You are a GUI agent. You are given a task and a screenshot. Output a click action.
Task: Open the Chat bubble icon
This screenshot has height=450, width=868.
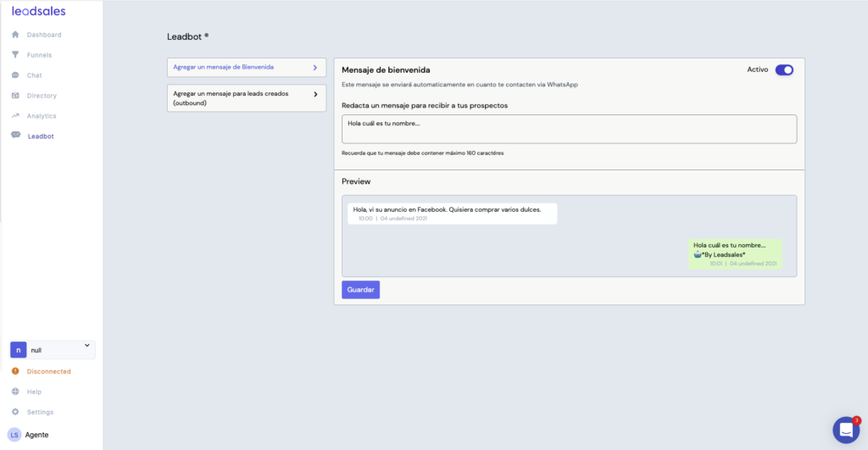pyautogui.click(x=15, y=75)
